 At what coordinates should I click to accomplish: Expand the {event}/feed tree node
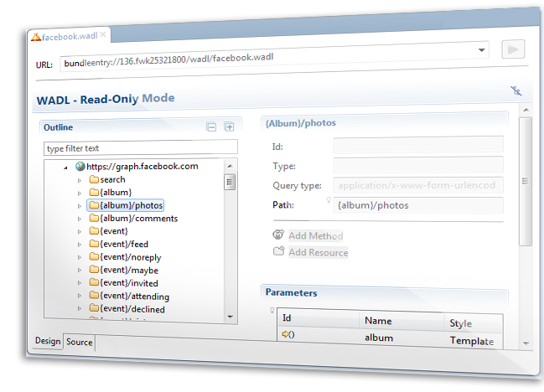pos(80,245)
